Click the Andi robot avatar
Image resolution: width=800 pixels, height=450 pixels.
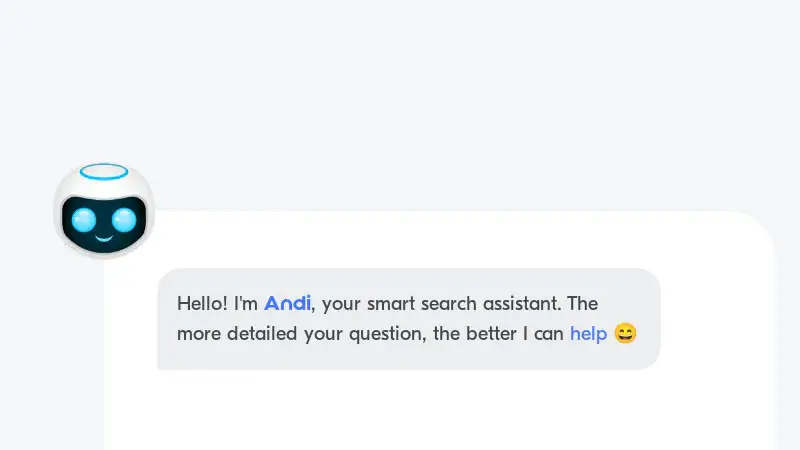pyautogui.click(x=104, y=210)
